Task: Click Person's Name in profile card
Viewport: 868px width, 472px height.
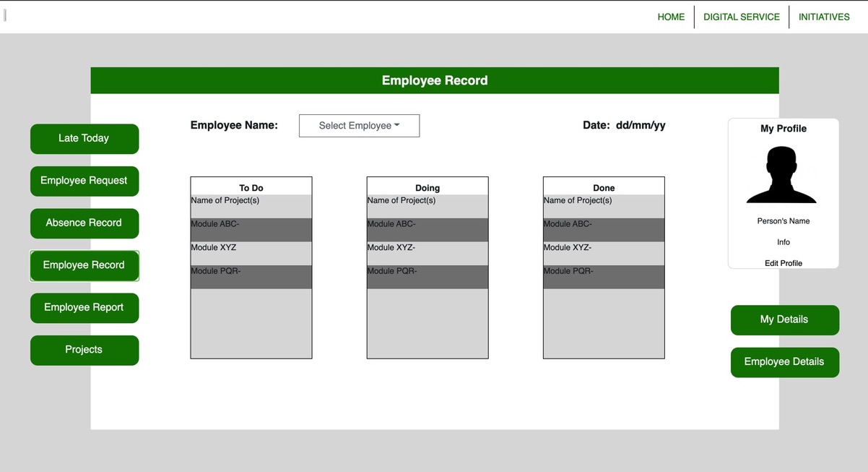Action: click(x=784, y=221)
